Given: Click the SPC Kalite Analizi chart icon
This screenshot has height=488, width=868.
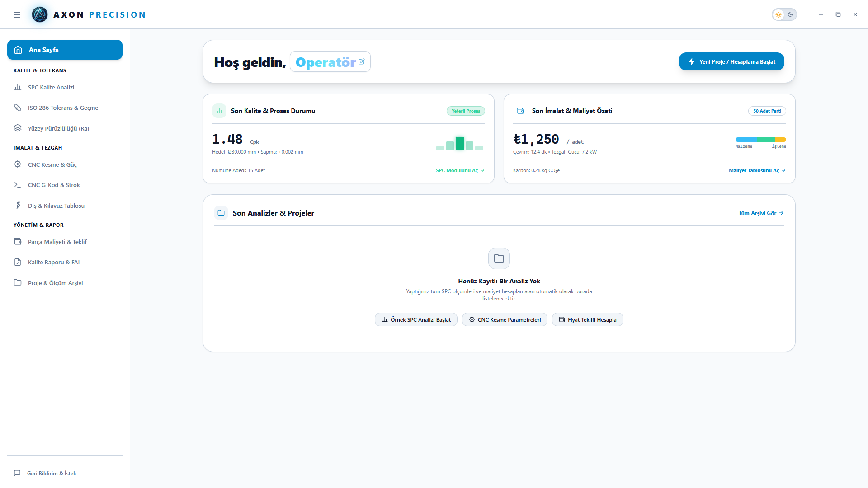Looking at the screenshot, I should point(18,87).
